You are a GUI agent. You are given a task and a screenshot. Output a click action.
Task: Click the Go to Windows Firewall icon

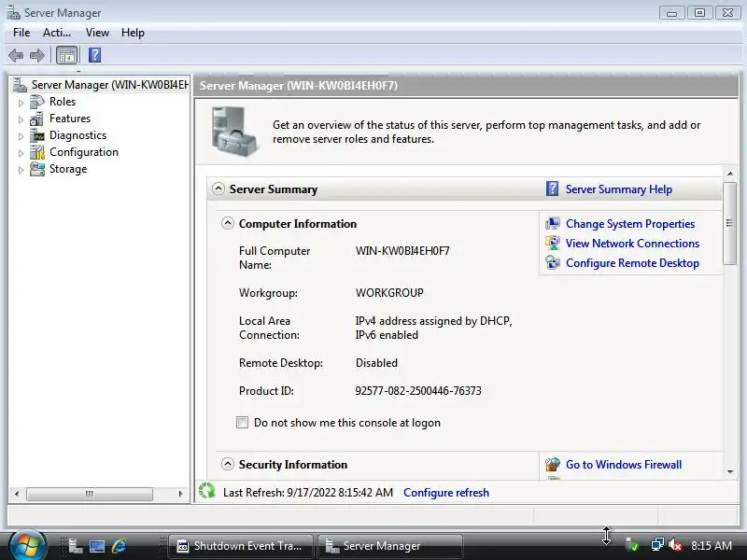click(553, 464)
